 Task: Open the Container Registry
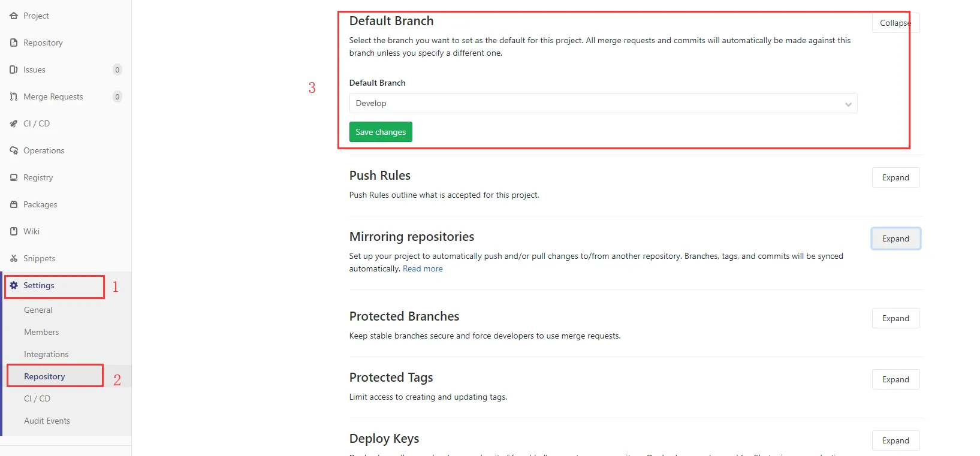(x=38, y=177)
